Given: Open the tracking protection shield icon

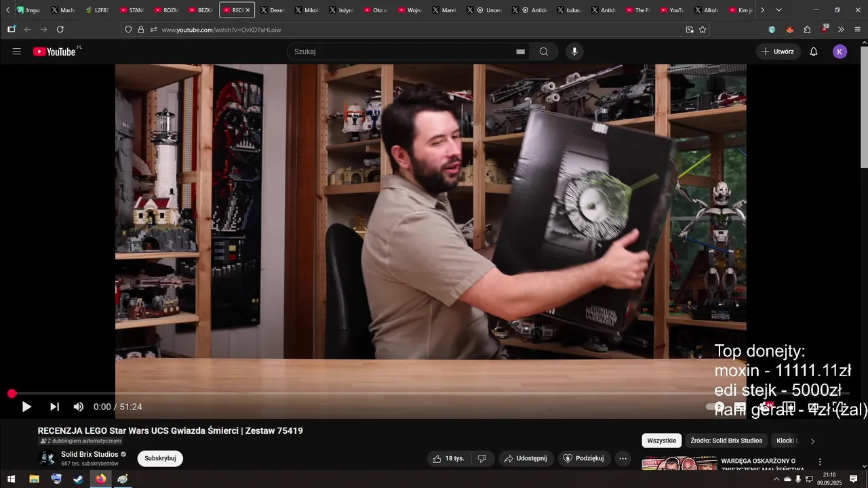Looking at the screenshot, I should 128,29.
